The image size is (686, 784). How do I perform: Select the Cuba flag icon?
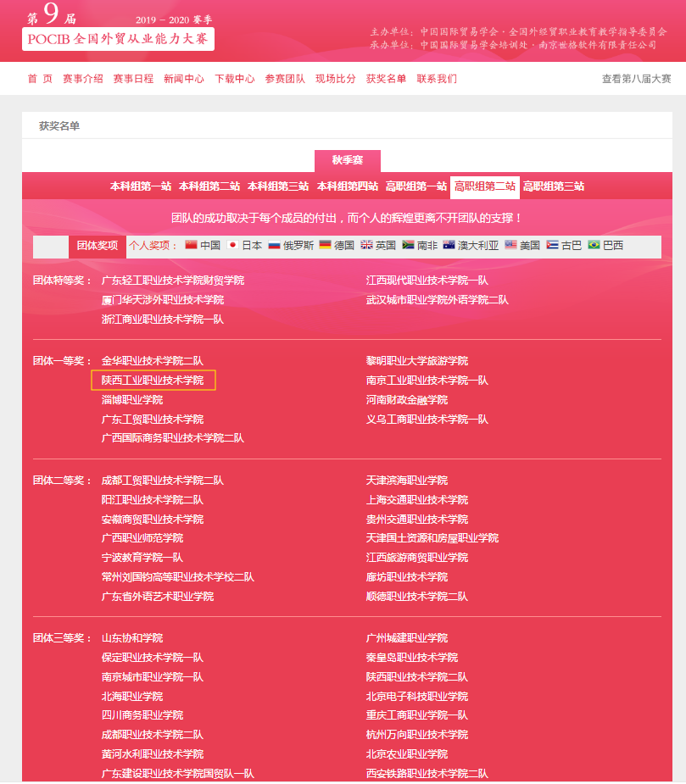point(552,245)
